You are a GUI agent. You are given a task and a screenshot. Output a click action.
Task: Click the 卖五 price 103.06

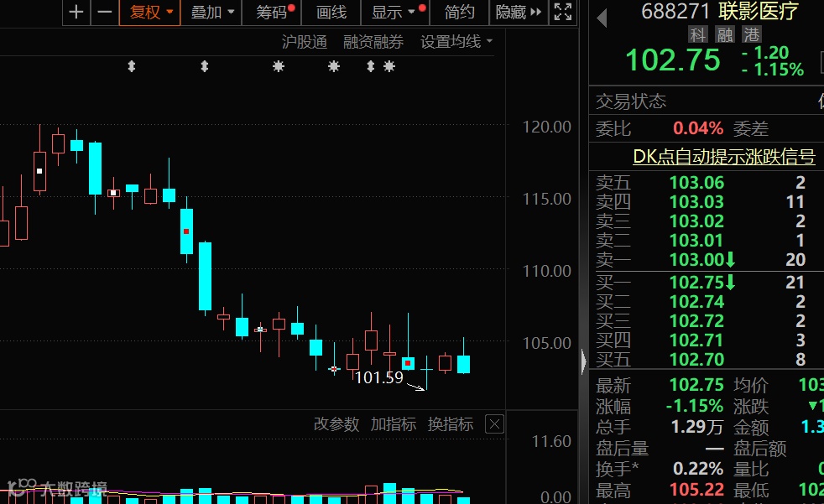point(696,183)
